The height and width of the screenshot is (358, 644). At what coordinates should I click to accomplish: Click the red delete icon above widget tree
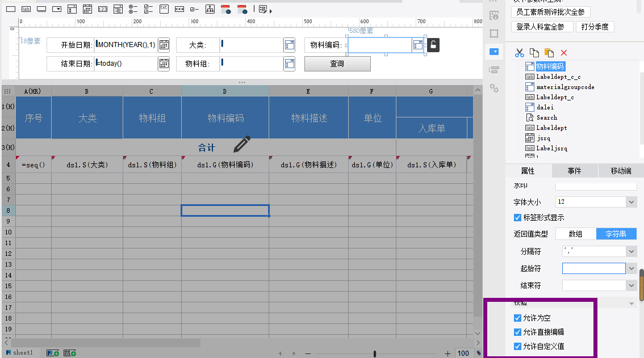click(x=564, y=53)
